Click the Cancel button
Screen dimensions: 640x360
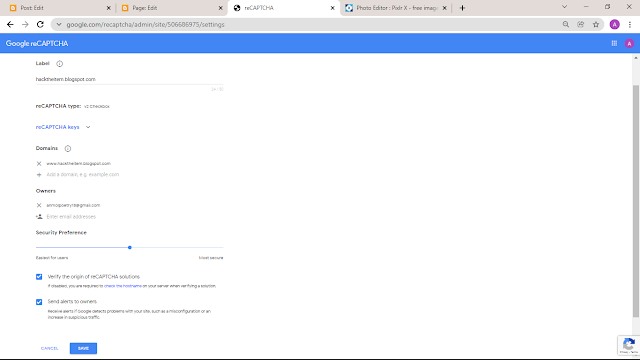[50, 348]
